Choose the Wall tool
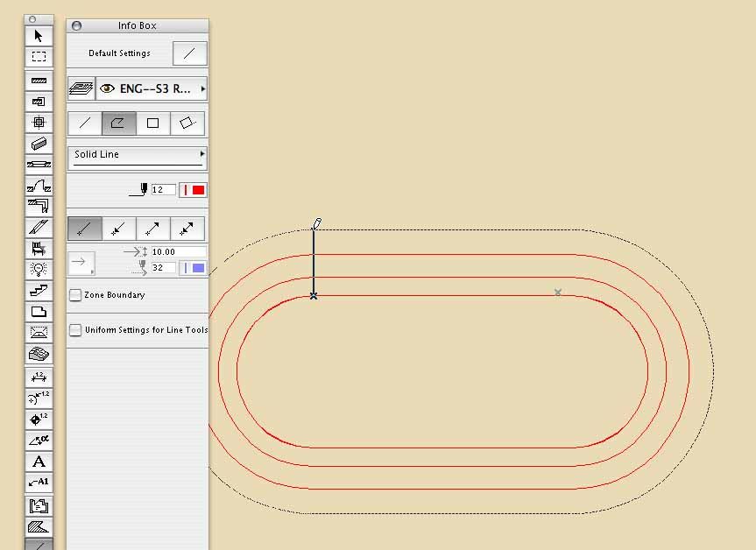The width and height of the screenshot is (756, 550). [39, 81]
